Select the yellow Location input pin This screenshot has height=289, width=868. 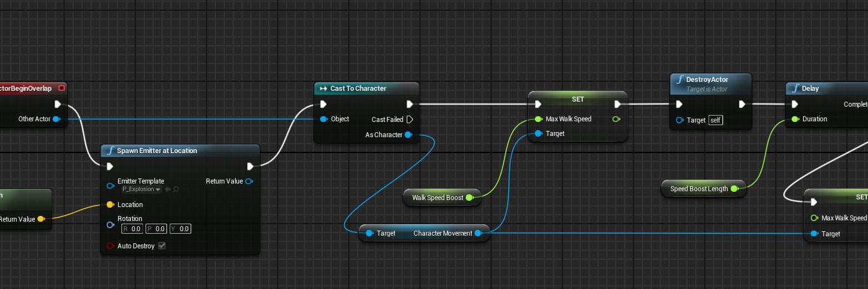(111, 205)
